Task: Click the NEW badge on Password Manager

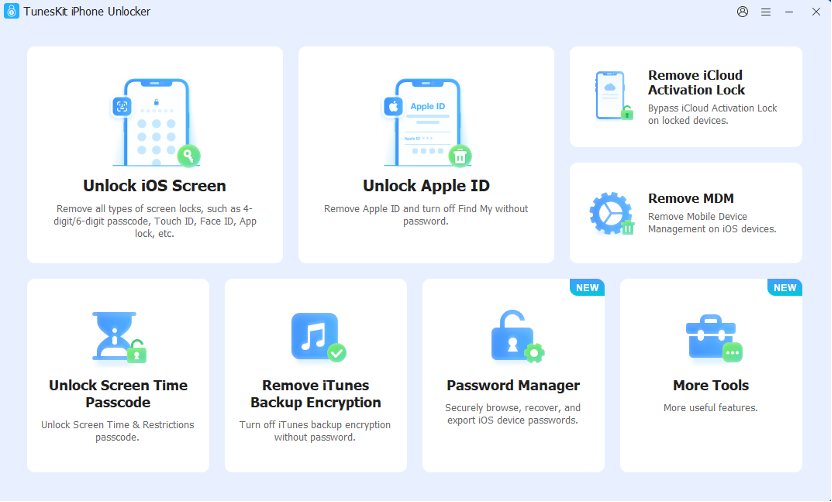Action: [x=587, y=287]
